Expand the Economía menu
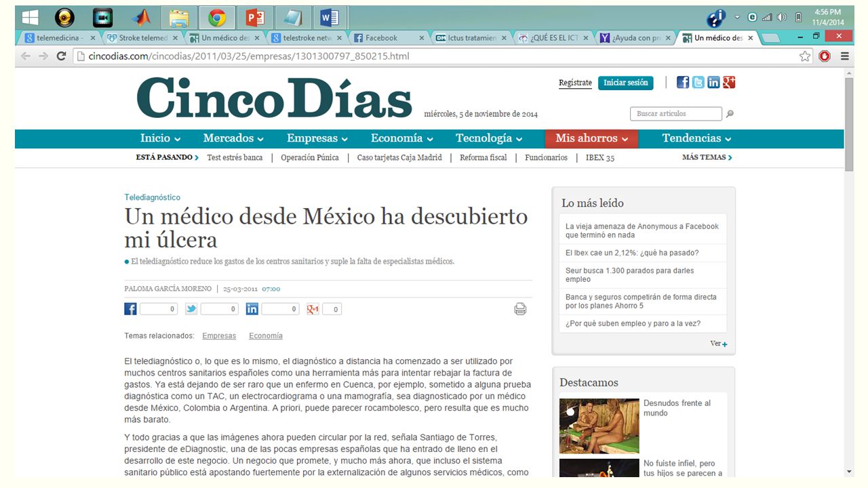Image resolution: width=868 pixels, height=488 pixels. [x=402, y=138]
